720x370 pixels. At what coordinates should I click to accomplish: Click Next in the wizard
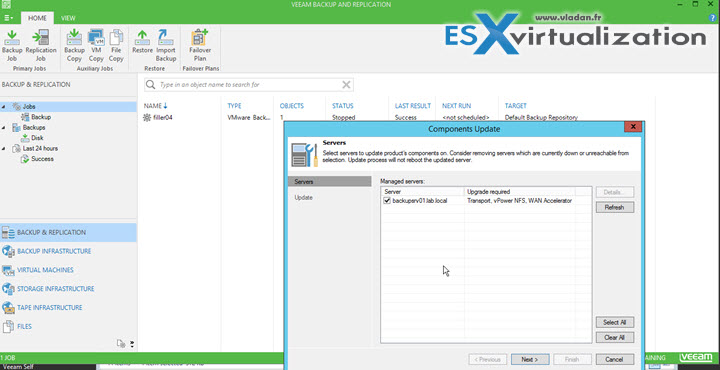530,359
